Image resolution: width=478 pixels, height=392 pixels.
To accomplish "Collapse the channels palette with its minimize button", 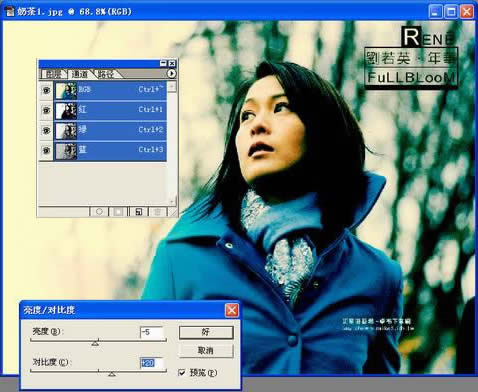I will pos(163,63).
